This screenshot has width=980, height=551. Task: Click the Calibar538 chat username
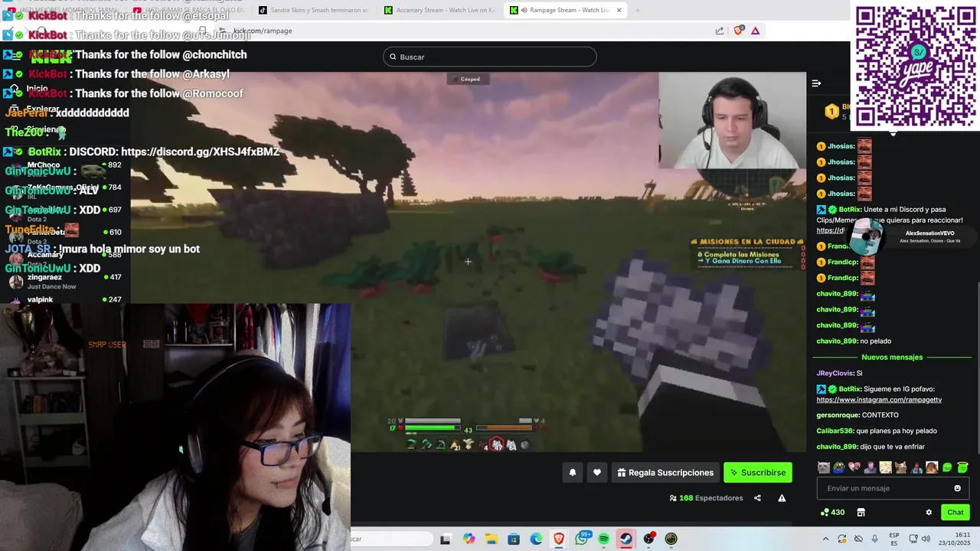(835, 431)
